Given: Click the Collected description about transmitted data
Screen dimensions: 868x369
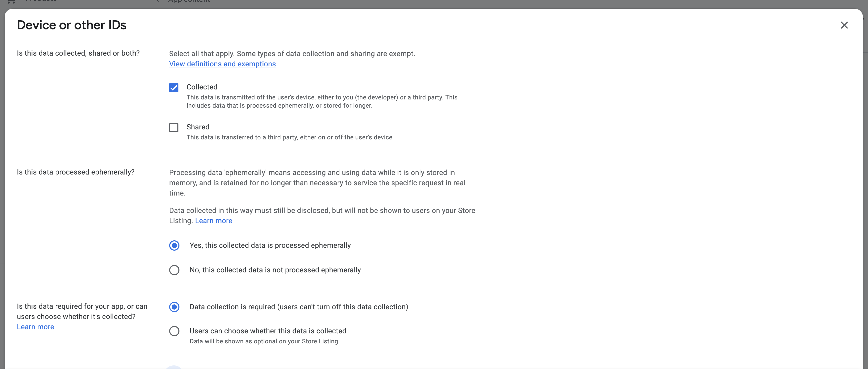Looking at the screenshot, I should [x=322, y=101].
